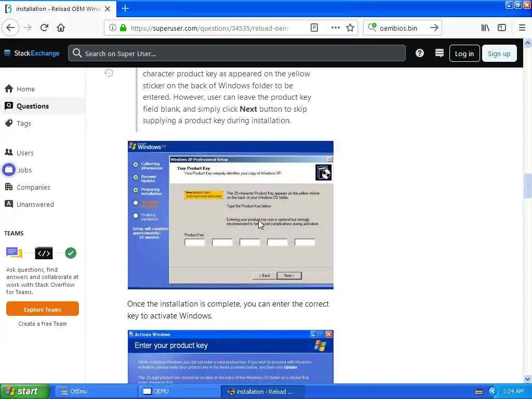The width and height of the screenshot is (532, 399).
Task: Bookmark this page with the star
Action: click(350, 28)
